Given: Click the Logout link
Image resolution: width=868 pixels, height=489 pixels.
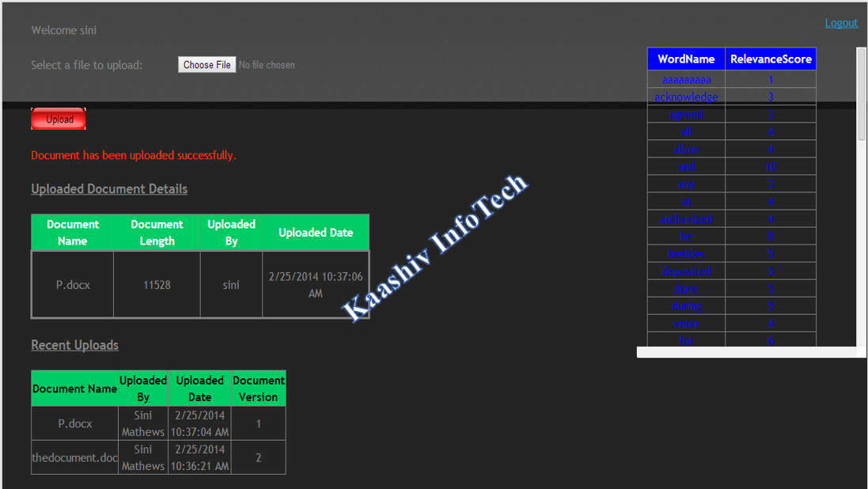Looking at the screenshot, I should (x=840, y=23).
